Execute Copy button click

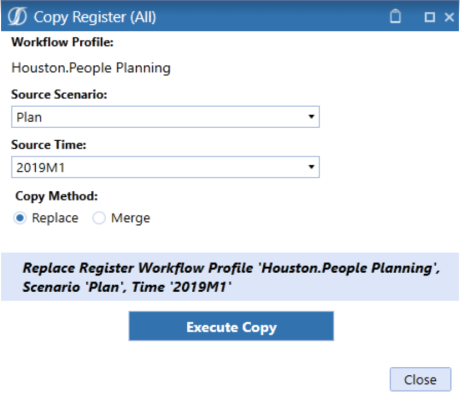pyautogui.click(x=231, y=326)
